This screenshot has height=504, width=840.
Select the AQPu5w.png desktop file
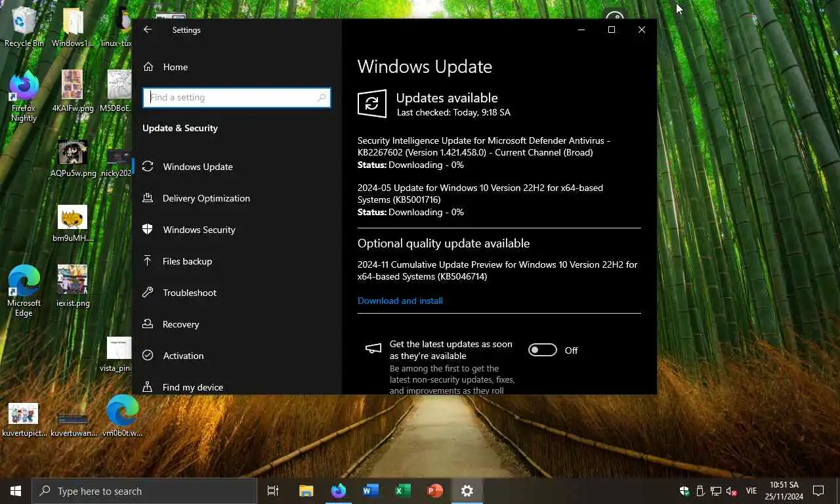pyautogui.click(x=73, y=158)
